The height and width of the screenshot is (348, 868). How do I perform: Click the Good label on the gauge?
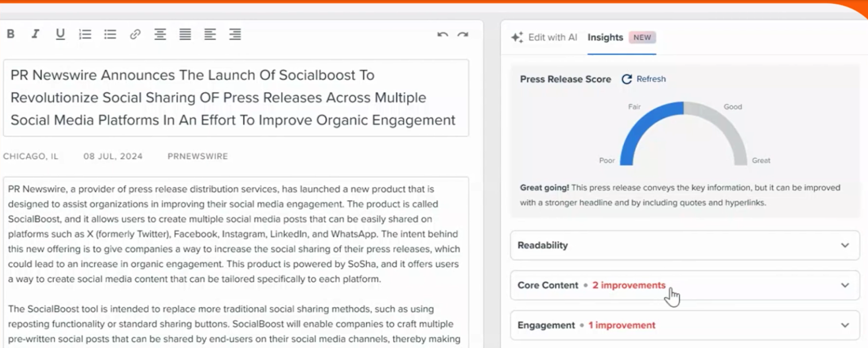(733, 106)
